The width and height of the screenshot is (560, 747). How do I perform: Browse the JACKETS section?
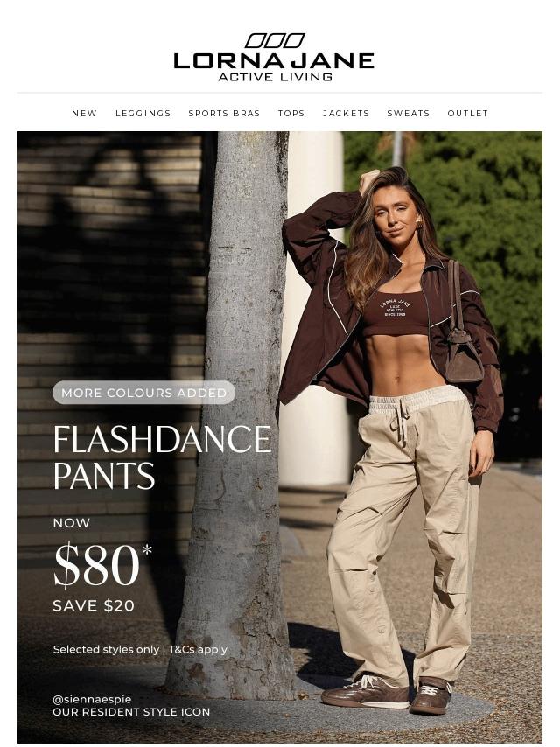point(346,114)
